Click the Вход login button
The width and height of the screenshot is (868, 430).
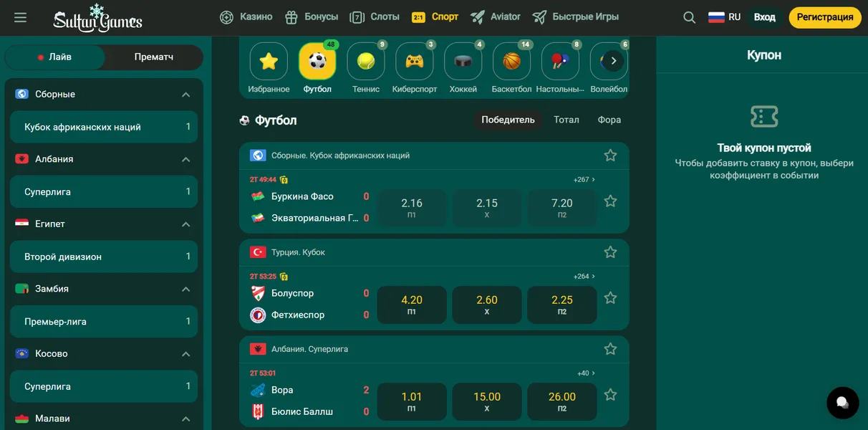(765, 17)
